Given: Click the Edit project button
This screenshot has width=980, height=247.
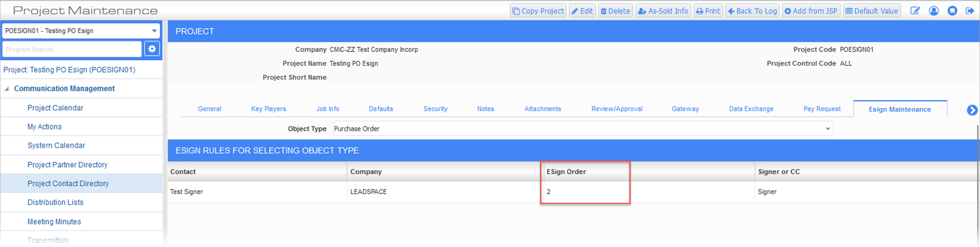Looking at the screenshot, I should 582,11.
